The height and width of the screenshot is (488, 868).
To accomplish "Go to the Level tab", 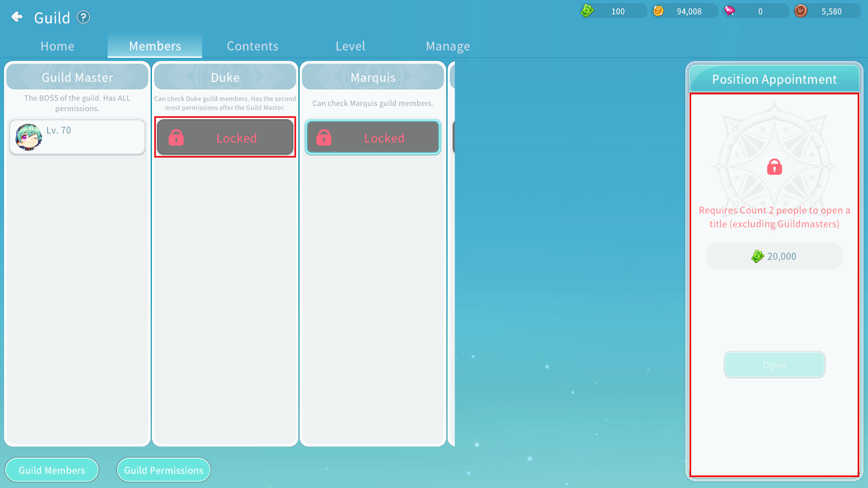I will [x=350, y=46].
